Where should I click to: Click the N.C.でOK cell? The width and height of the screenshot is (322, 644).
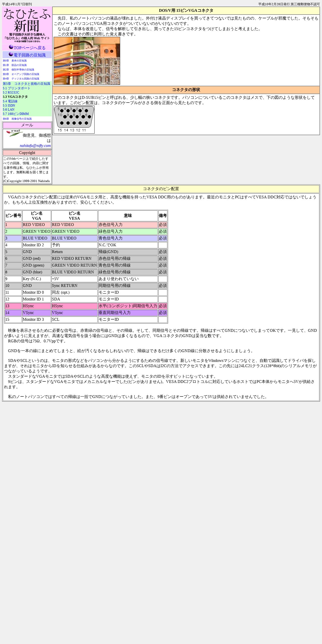pyautogui.click(x=128, y=245)
